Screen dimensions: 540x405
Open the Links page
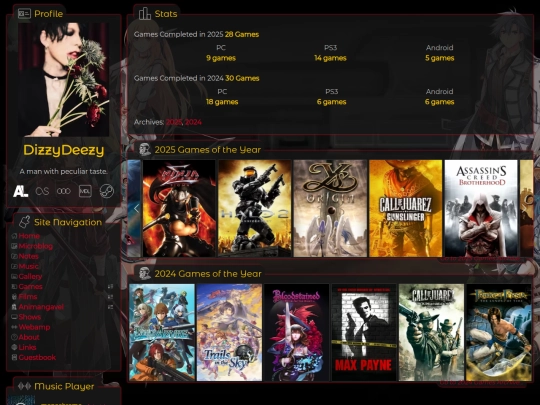28,347
